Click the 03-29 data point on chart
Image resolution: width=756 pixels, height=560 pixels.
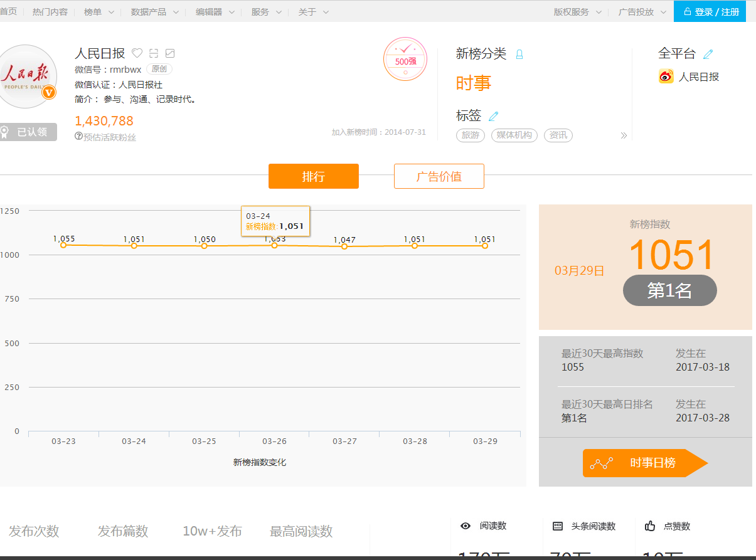485,246
